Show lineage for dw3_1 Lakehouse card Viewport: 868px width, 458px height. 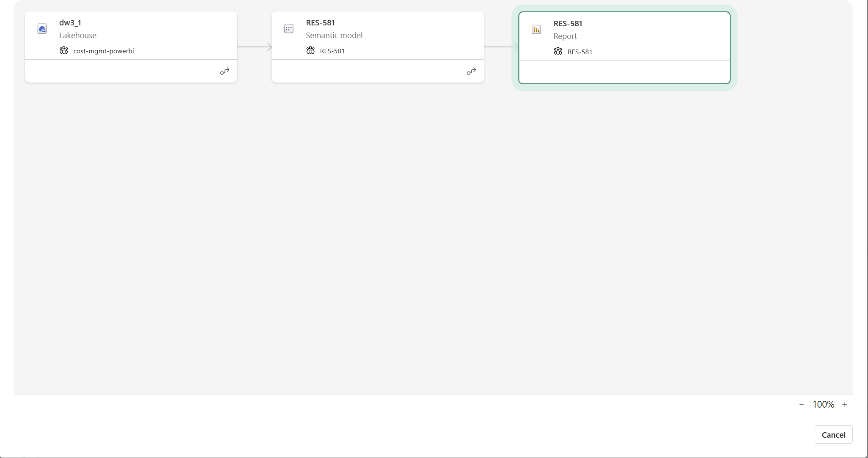225,71
